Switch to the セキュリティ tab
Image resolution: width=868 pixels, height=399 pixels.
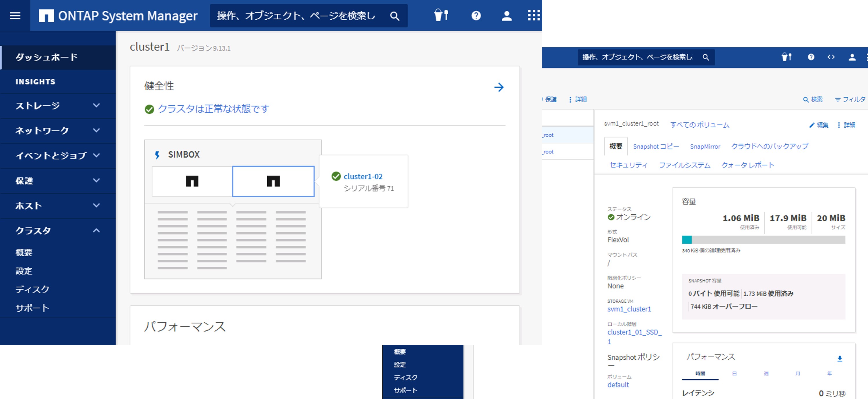coord(628,165)
